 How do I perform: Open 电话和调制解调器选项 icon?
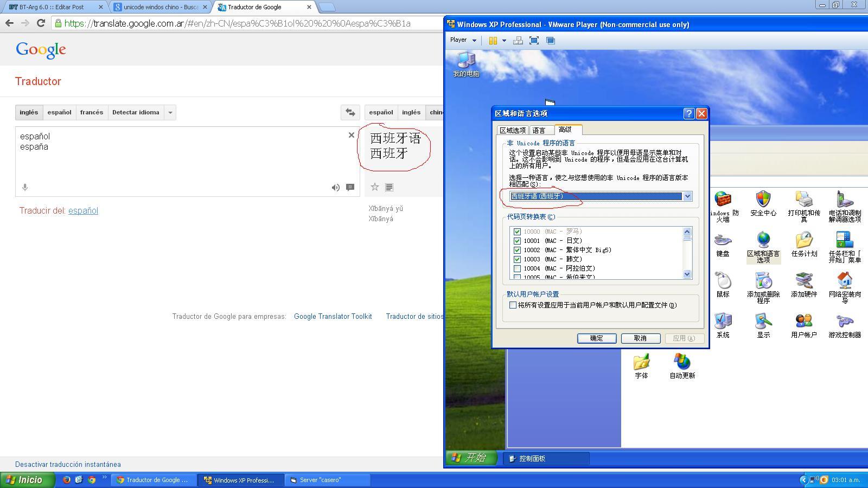(845, 207)
